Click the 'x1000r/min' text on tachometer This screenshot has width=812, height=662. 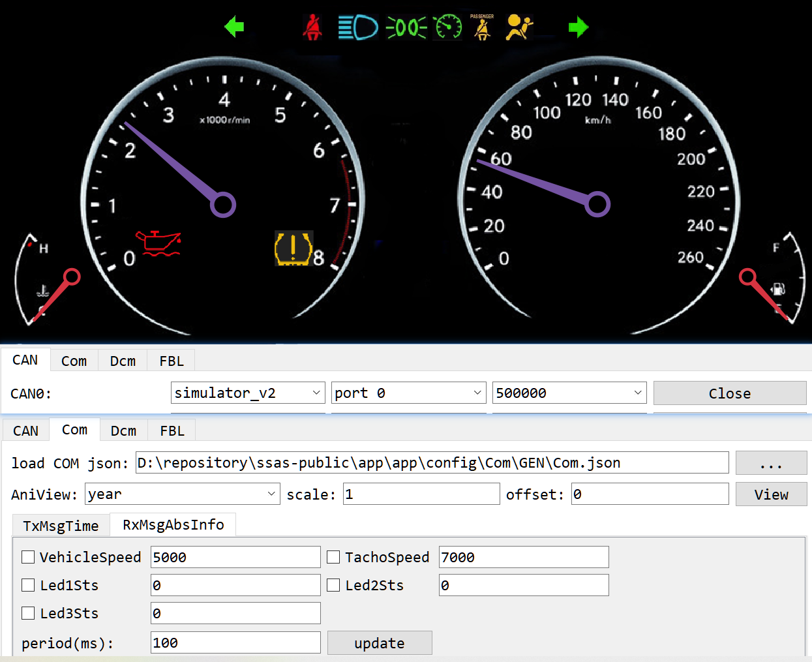click(224, 120)
